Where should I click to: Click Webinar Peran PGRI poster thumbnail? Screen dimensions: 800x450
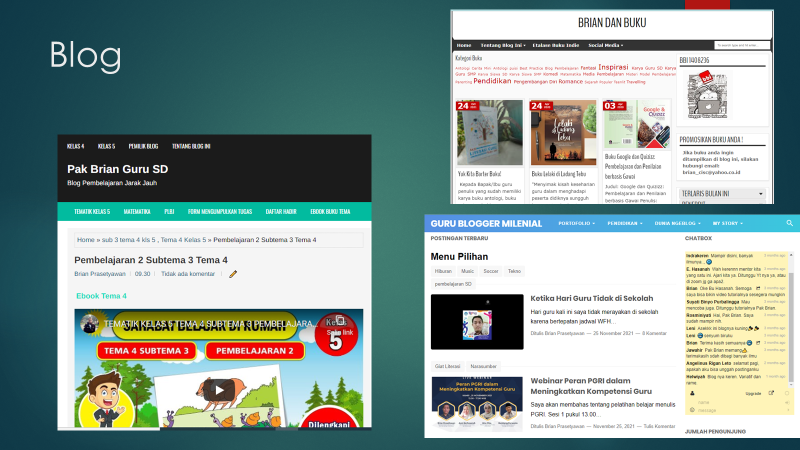click(477, 404)
